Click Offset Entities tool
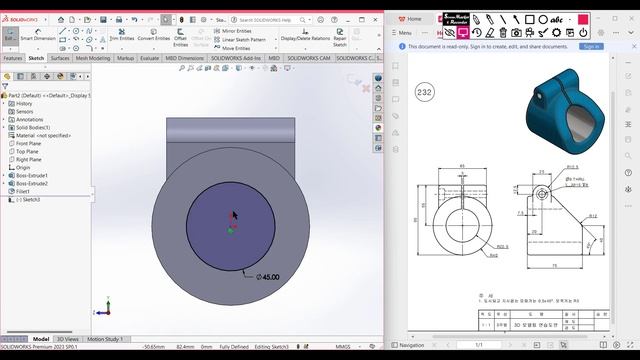Viewport: 640px width, 360px height. click(180, 38)
